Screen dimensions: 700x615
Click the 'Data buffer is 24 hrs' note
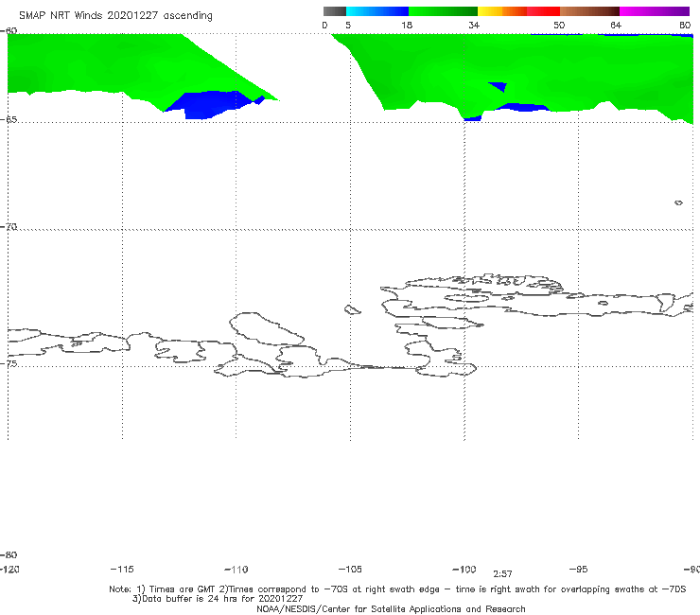pyautogui.click(x=218, y=599)
